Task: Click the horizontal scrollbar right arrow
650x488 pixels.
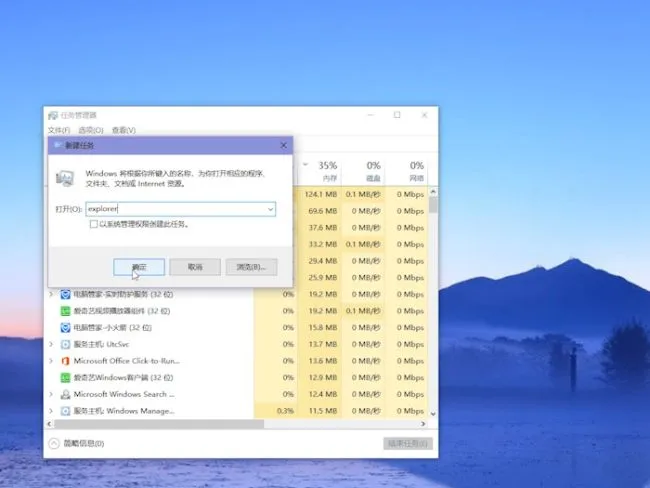Action: pyautogui.click(x=423, y=424)
